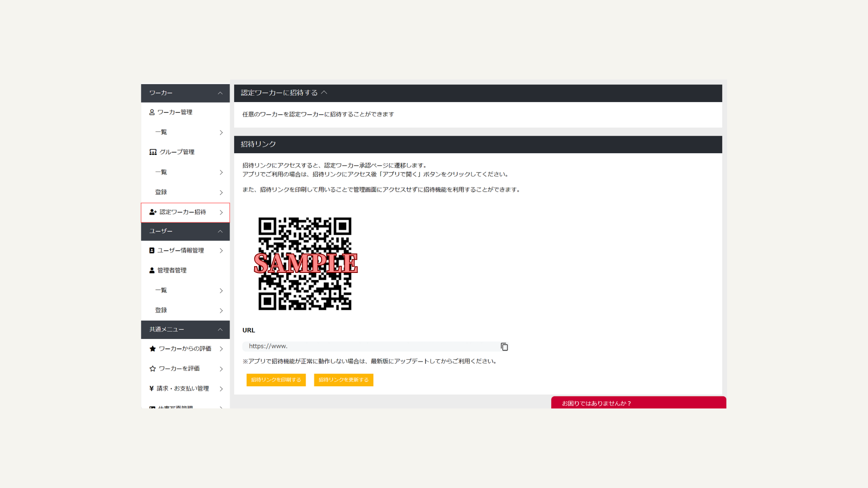Click the 招待リンクを印刷する button
Viewport: 868px width, 488px height.
[x=276, y=380]
